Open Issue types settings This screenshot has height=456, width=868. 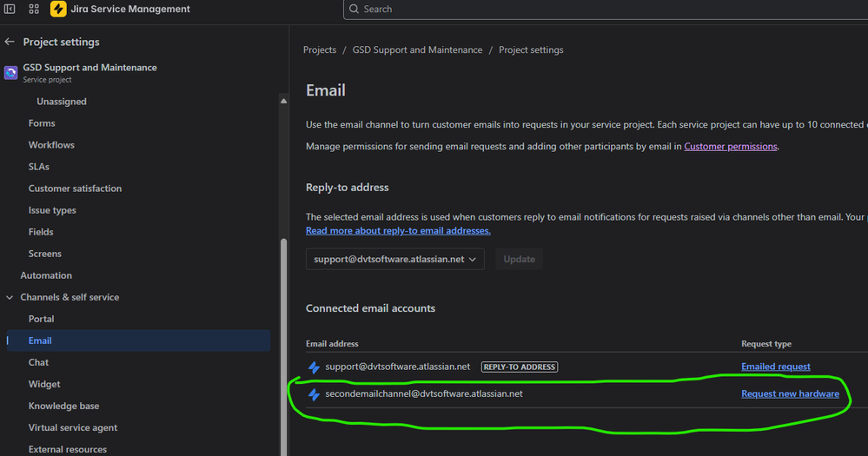pos(52,210)
